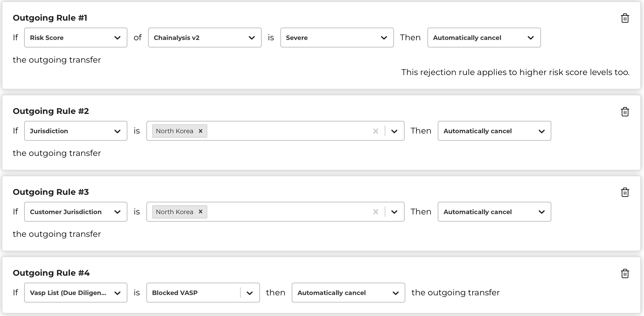Delete Outgoing Rule #1 with trash icon
Image resolution: width=644 pixels, height=316 pixels.
[x=625, y=18]
